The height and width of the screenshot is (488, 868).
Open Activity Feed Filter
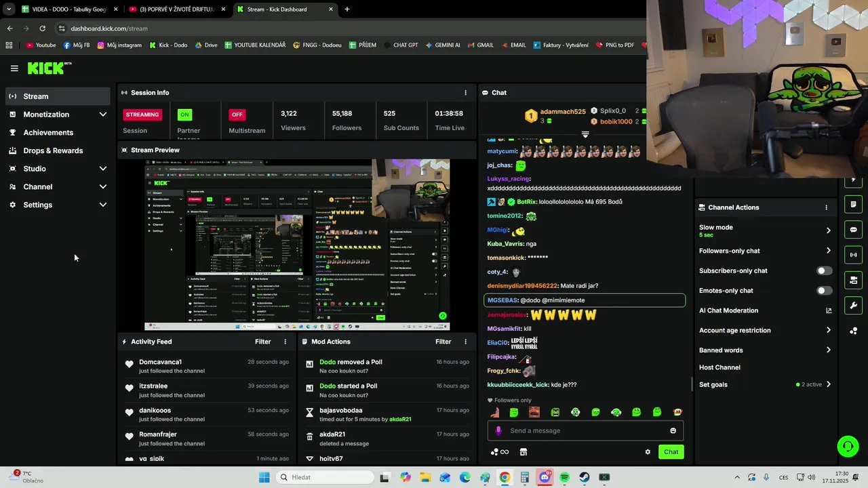[262, 342]
